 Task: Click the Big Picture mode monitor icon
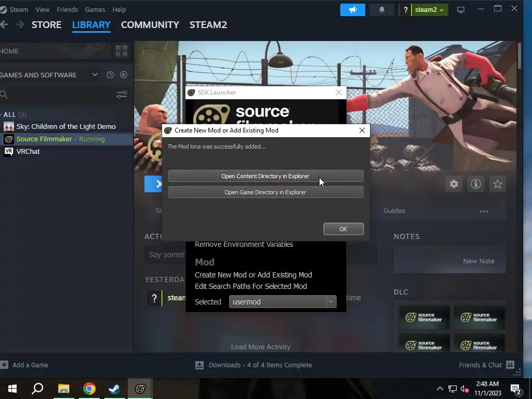461,10
